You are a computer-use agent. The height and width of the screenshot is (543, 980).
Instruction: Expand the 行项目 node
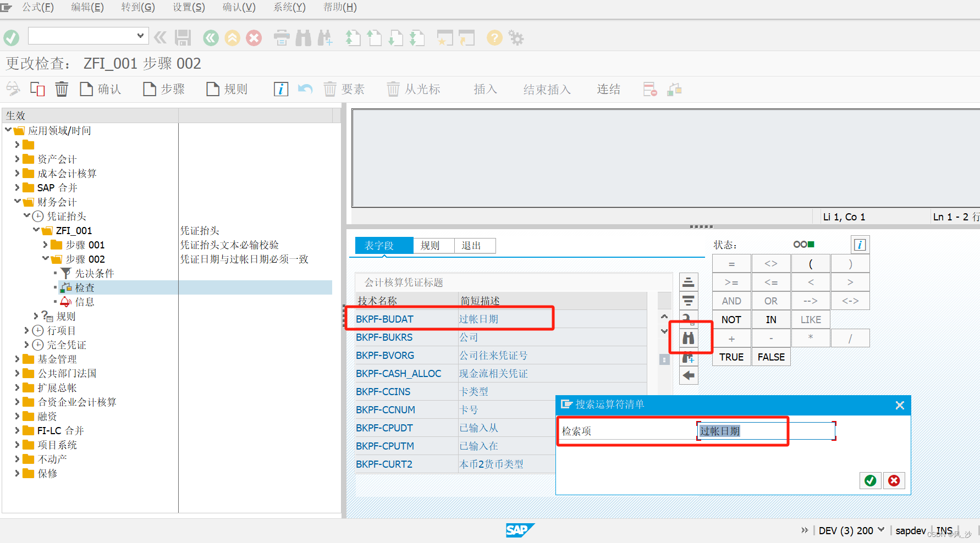tap(26, 330)
